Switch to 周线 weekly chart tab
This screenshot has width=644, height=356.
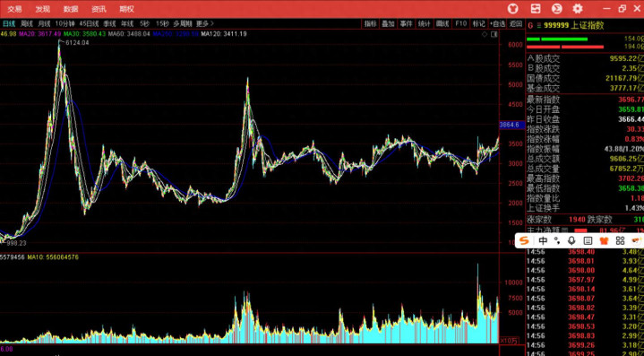27,24
